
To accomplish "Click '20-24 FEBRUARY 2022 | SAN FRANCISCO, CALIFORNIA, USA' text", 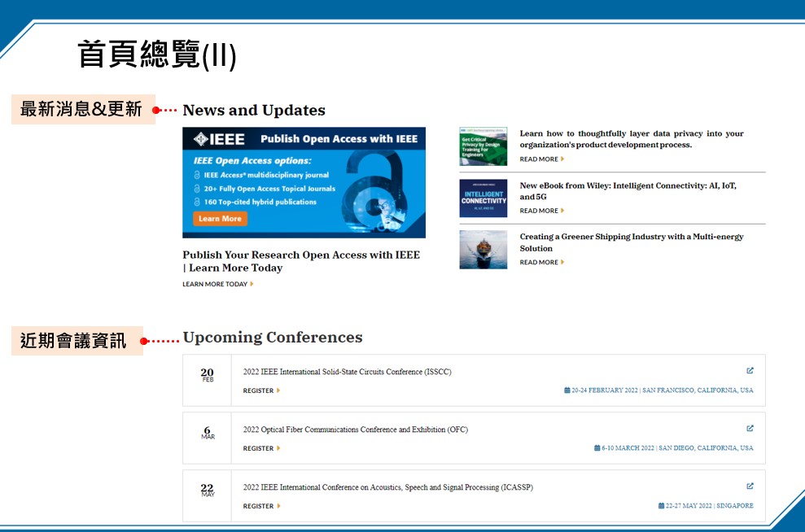I will click(x=663, y=390).
